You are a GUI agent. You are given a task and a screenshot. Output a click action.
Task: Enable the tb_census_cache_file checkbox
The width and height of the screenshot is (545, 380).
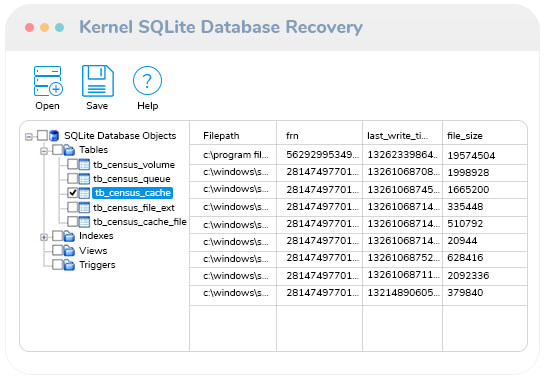(73, 221)
